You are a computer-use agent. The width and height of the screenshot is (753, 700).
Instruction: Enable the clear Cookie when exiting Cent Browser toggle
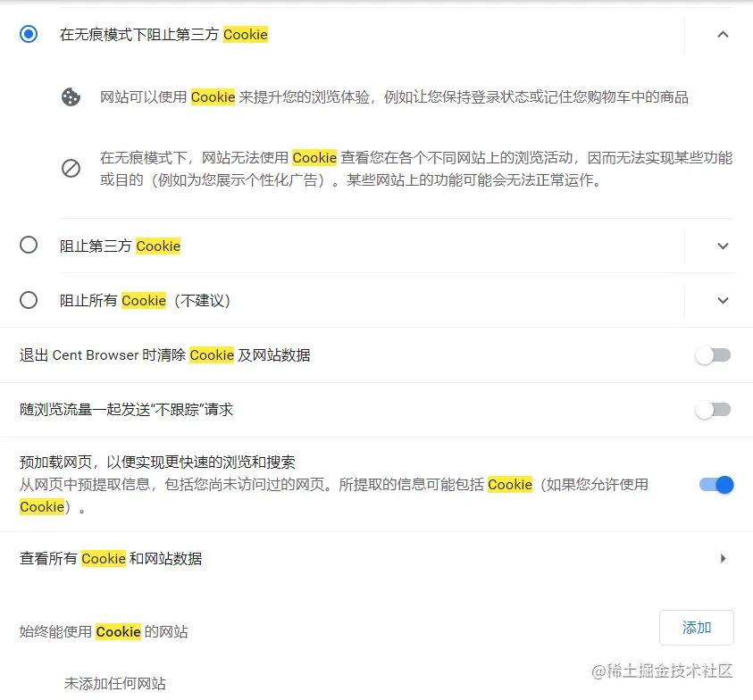[712, 354]
